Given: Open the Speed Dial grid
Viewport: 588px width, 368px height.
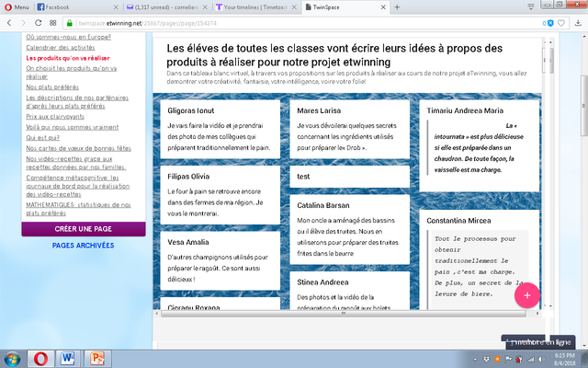Looking at the screenshot, I should [x=53, y=23].
